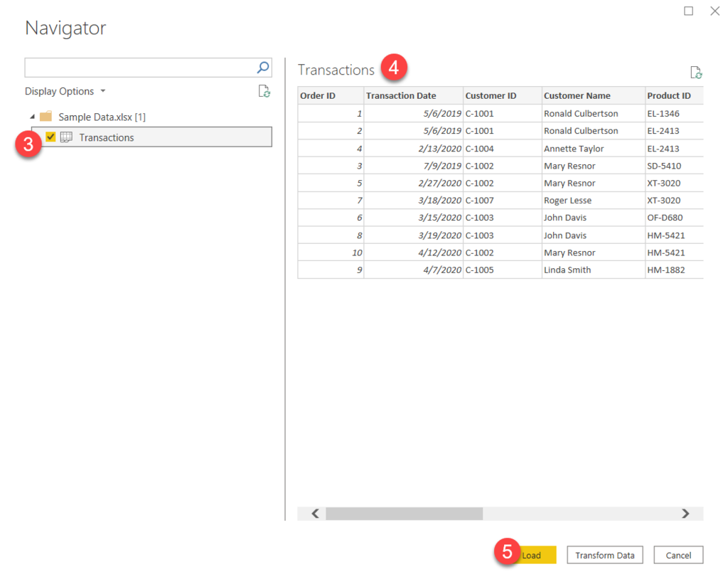The height and width of the screenshot is (579, 728).
Task: Click the right scroll arrow under the preview
Action: coord(685,513)
